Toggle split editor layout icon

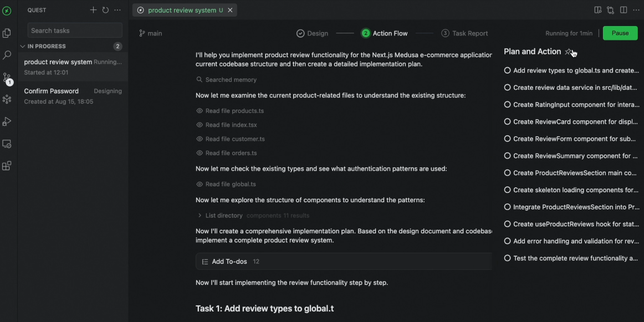[623, 10]
